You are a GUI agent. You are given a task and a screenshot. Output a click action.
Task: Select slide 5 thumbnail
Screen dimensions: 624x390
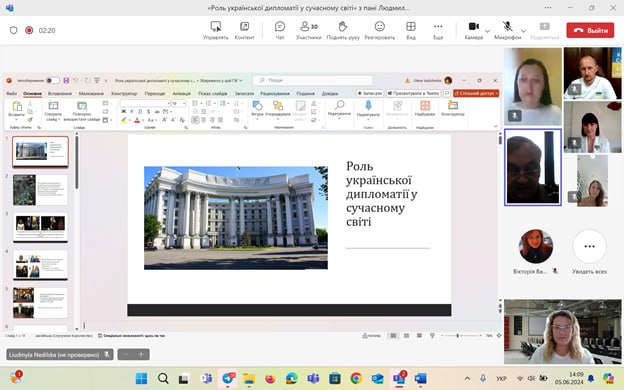pyautogui.click(x=40, y=302)
